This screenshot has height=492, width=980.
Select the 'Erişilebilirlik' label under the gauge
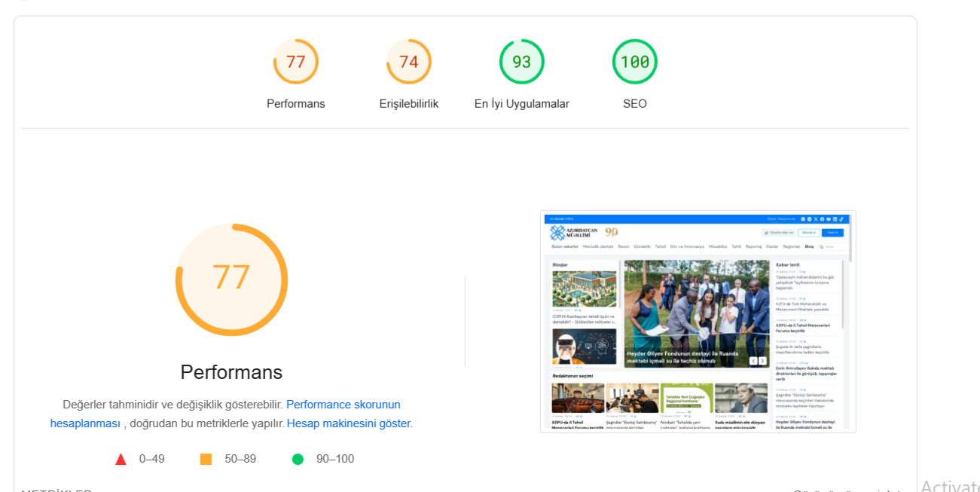coord(408,104)
